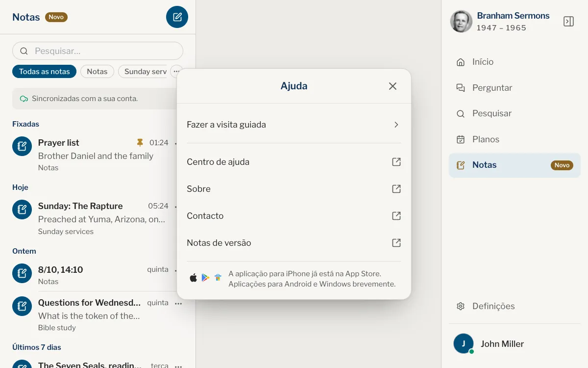This screenshot has width=588, height=368.
Task: Open Definições in sidebar
Action: [x=514, y=306]
